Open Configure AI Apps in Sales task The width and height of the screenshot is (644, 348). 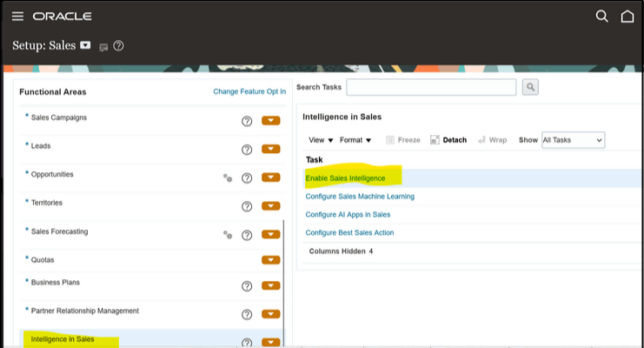coord(348,215)
